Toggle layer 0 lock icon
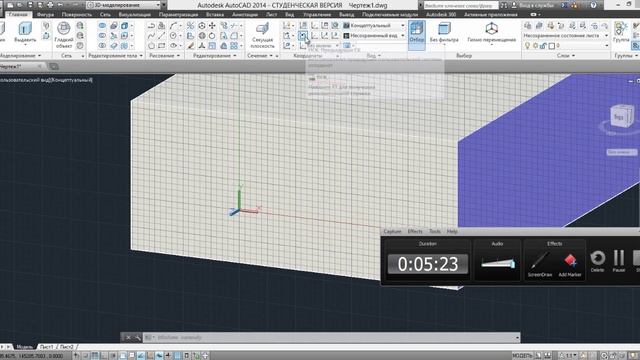640x360 pixels. point(543,46)
